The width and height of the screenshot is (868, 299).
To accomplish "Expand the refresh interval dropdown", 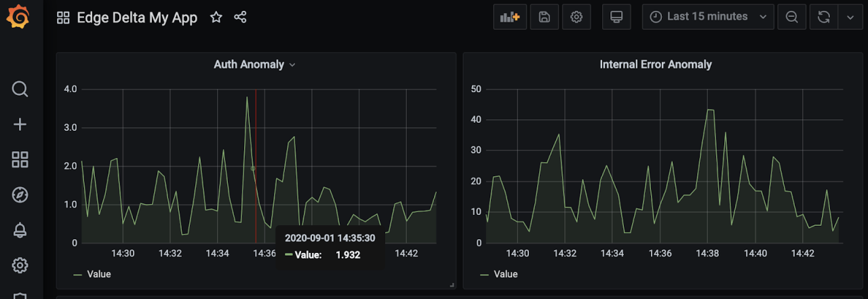I will click(850, 17).
